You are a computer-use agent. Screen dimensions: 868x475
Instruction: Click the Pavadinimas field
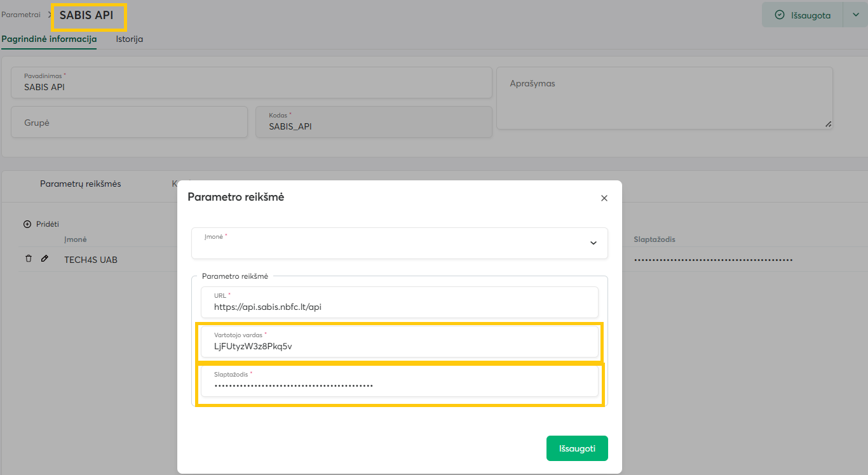tap(251, 87)
